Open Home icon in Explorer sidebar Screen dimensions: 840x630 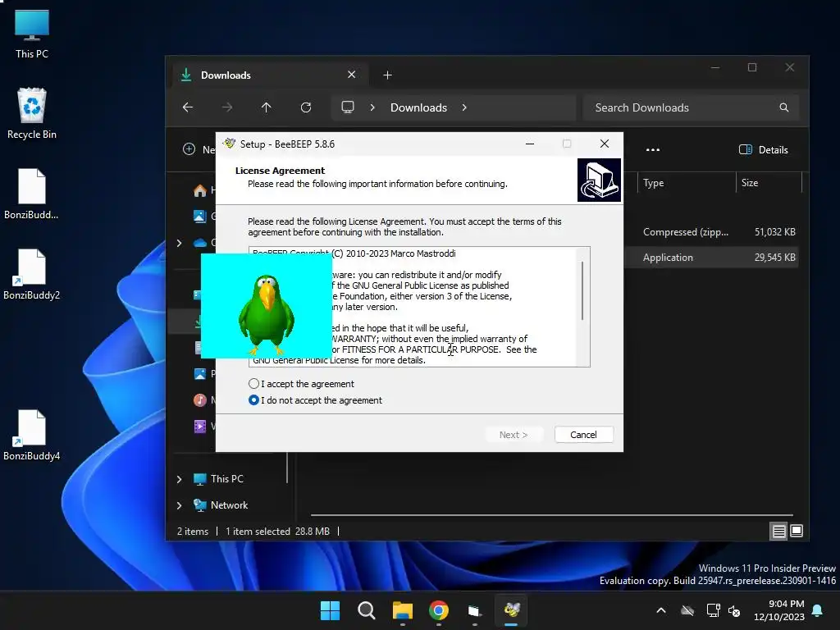click(200, 190)
